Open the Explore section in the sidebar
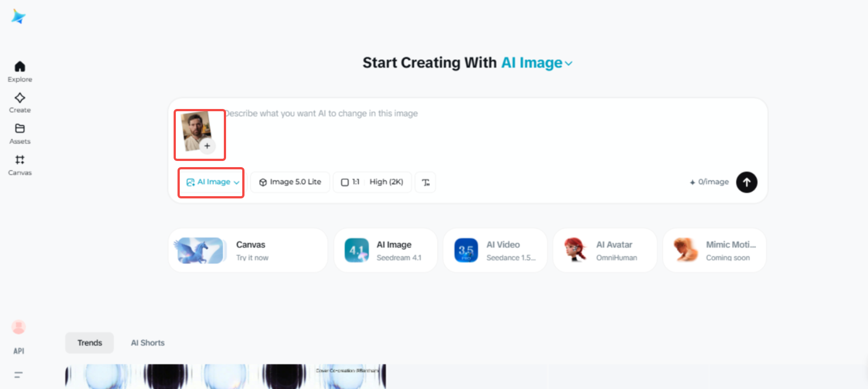Image resolution: width=868 pixels, height=389 pixels. 19,70
